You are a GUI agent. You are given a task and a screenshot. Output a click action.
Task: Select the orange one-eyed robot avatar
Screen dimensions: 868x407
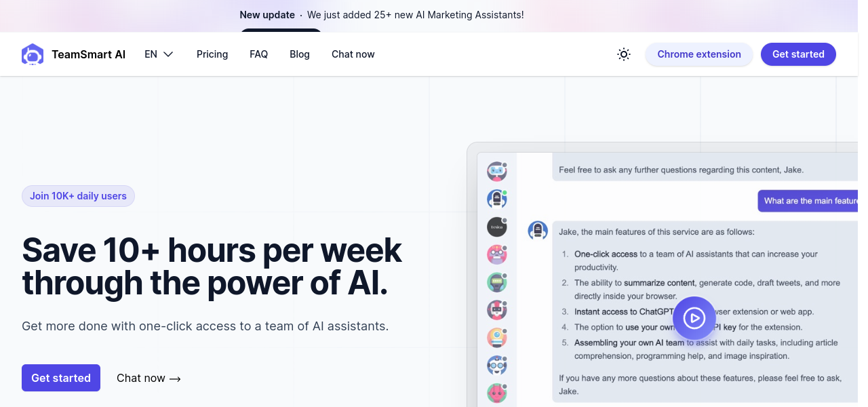click(x=497, y=338)
